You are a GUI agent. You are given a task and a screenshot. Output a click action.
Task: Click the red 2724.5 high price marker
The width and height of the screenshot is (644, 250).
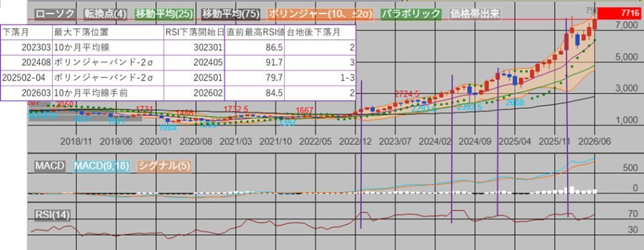point(406,93)
